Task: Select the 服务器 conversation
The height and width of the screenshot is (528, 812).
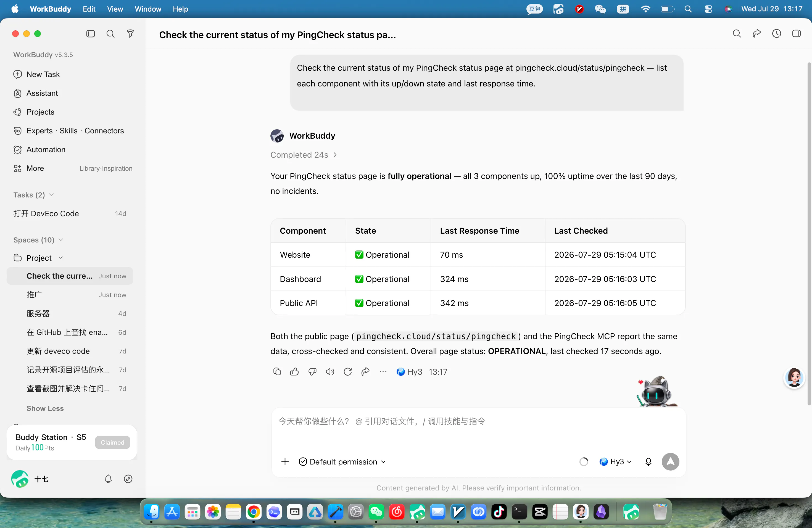Action: [70, 313]
